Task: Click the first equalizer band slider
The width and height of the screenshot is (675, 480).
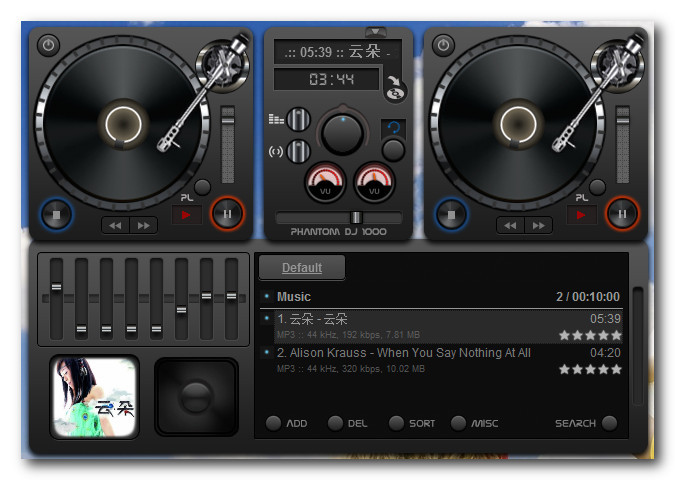Action: tap(56, 299)
